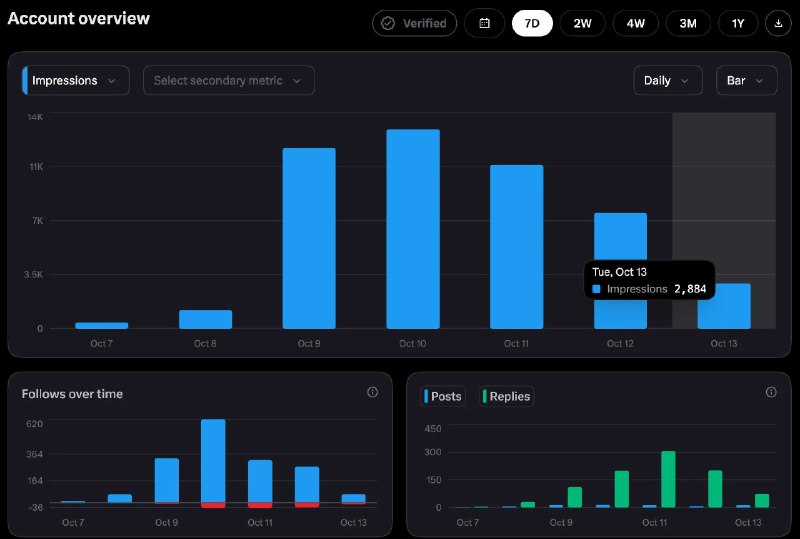This screenshot has height=539, width=800.
Task: Click the 14K y-axis label
Action: 35,117
